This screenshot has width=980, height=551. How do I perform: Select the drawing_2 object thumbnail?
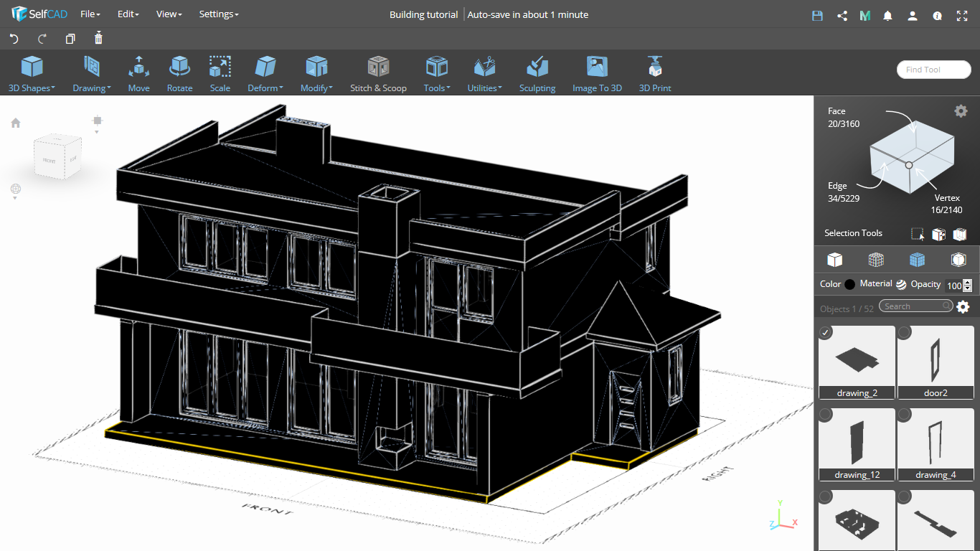coord(857,362)
